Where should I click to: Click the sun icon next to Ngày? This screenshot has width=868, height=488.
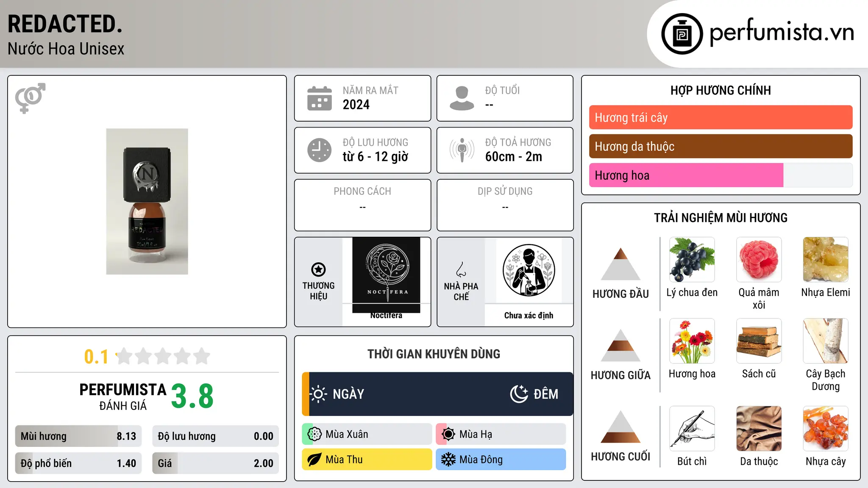[x=318, y=394]
